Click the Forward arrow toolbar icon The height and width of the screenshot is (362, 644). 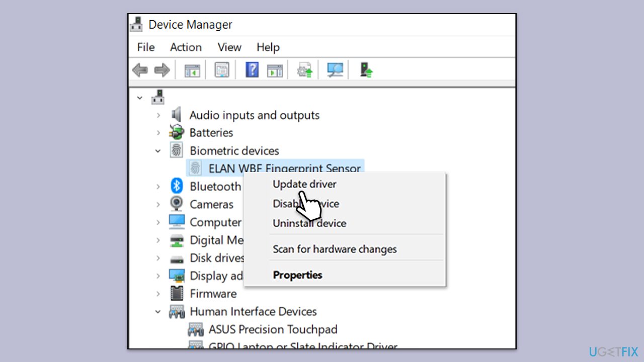click(x=162, y=70)
